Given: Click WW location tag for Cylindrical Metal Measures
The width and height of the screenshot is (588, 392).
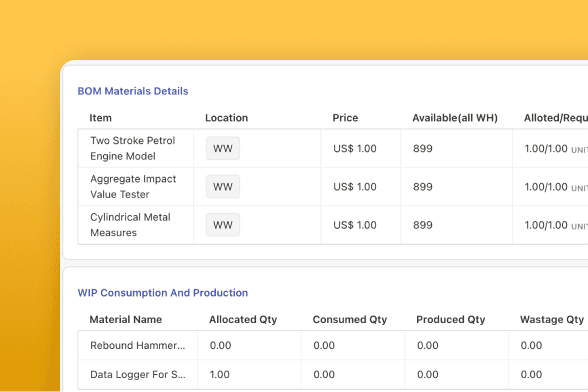Looking at the screenshot, I should click(223, 225).
